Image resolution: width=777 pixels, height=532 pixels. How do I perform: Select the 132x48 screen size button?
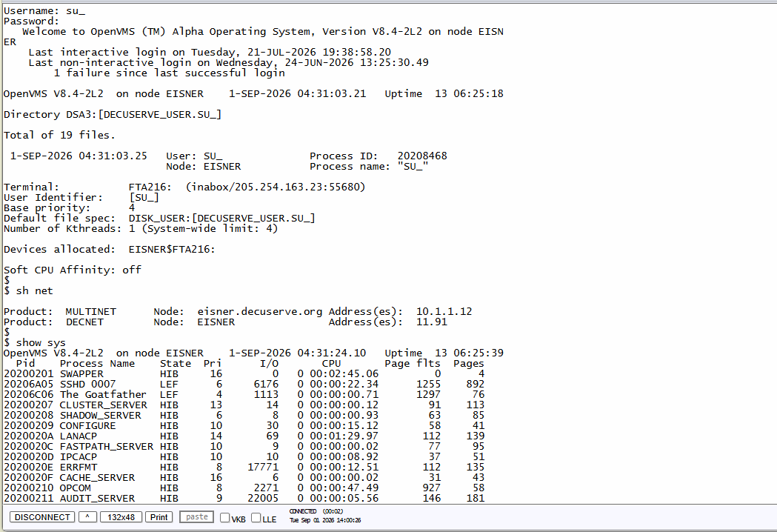coord(121,517)
